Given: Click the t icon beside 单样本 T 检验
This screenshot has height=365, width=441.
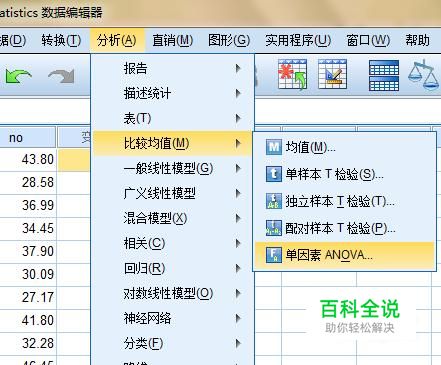Looking at the screenshot, I should pos(274,174).
